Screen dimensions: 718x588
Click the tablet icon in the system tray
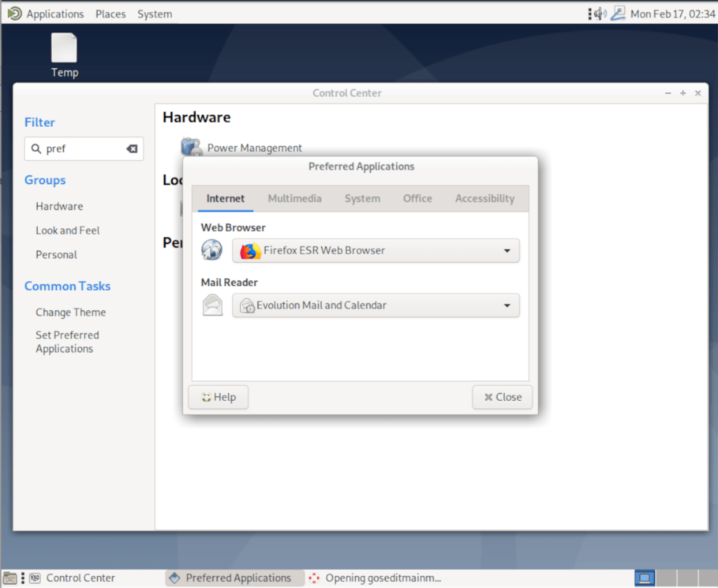click(x=618, y=13)
